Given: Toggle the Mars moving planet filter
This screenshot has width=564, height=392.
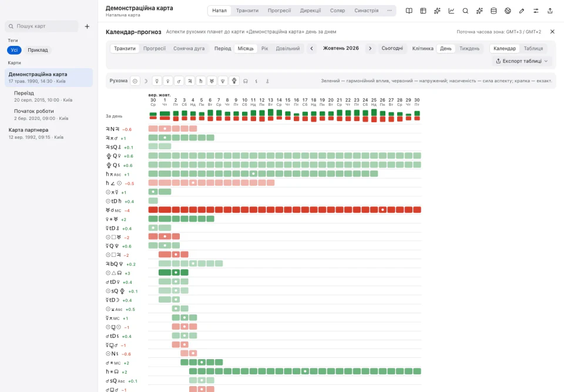Looking at the screenshot, I should tap(179, 81).
